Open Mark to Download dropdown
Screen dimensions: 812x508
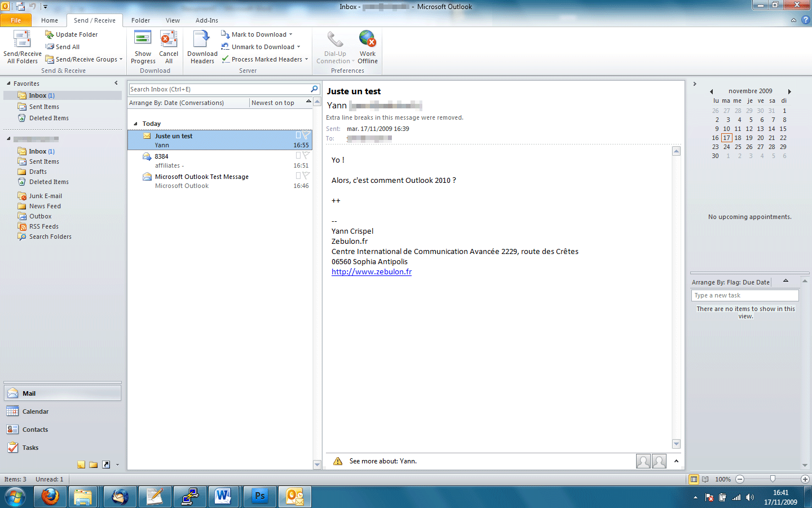coord(291,34)
